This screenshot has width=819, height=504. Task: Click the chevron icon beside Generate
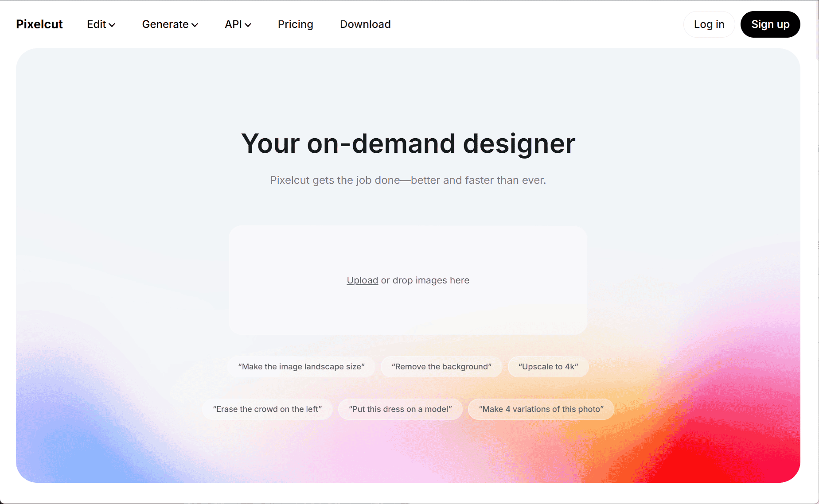[x=195, y=25]
